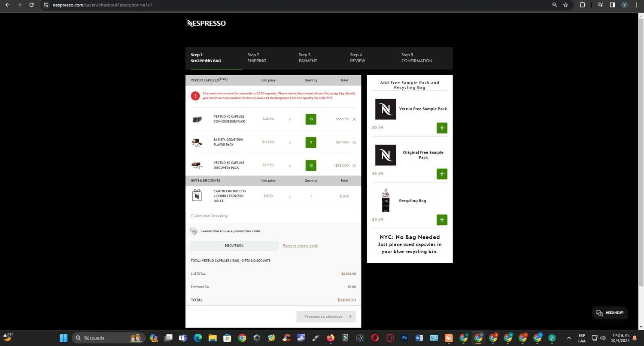Image resolution: width=644 pixels, height=346 pixels.
Task: Open the notifications bell
Action: coord(635,338)
